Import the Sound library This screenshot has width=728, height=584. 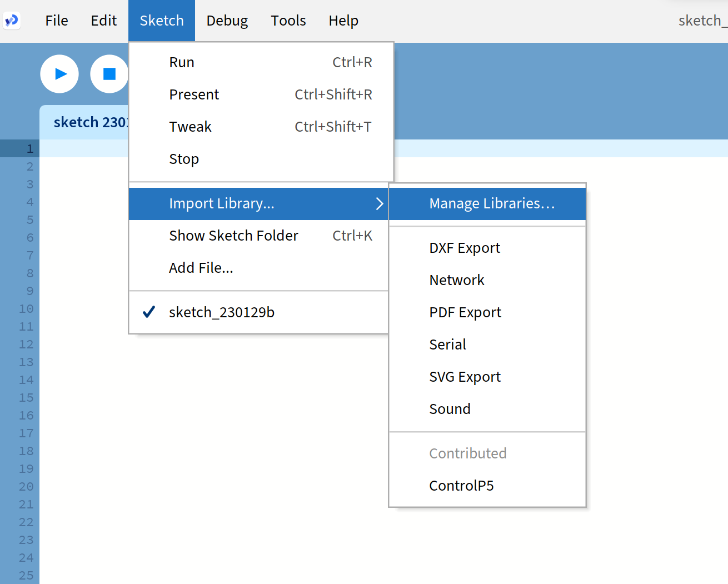pos(450,409)
